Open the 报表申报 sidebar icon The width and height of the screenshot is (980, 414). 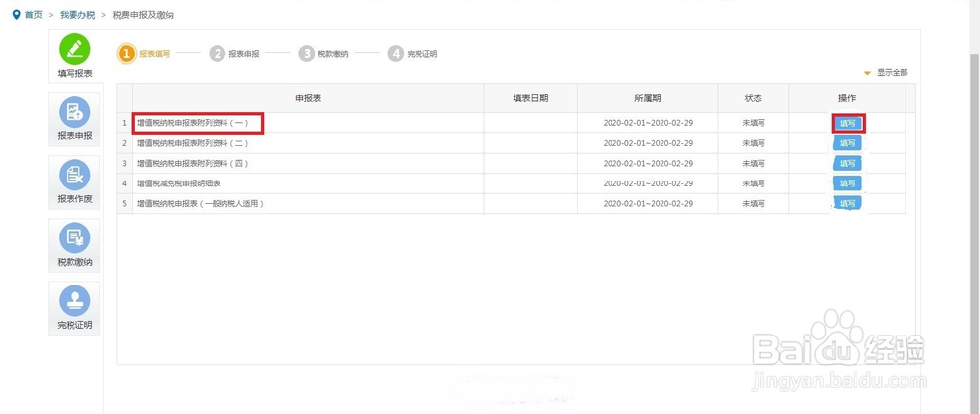coord(74,113)
